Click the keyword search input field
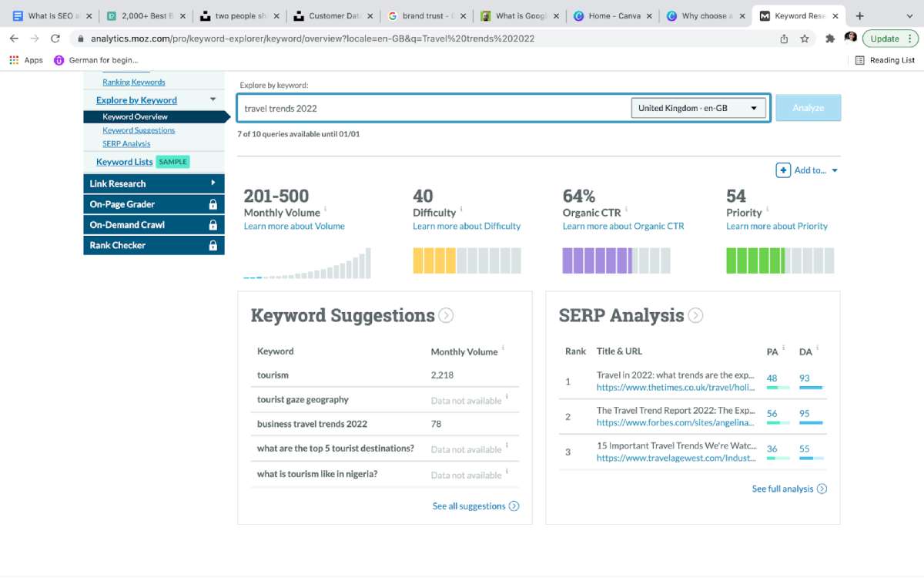 click(x=434, y=108)
